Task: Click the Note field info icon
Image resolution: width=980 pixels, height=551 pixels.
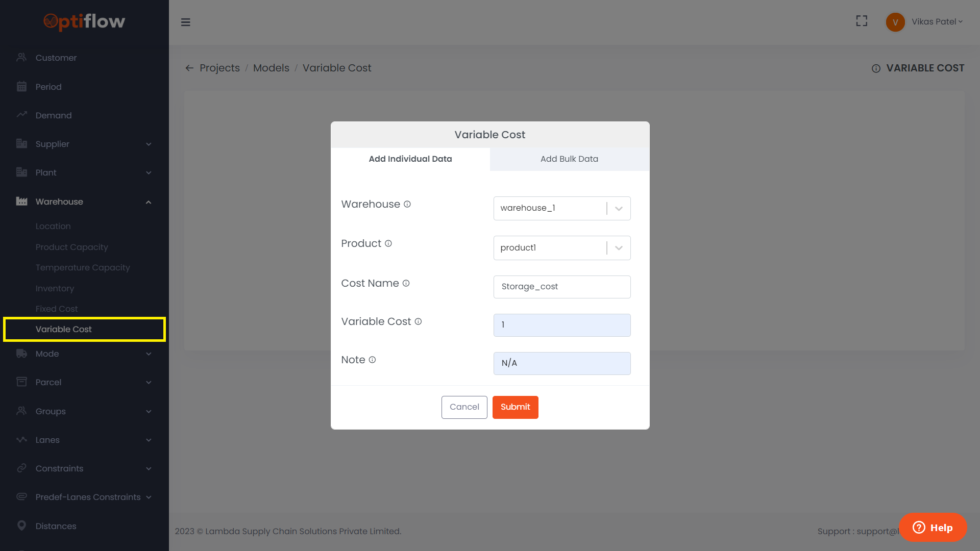Action: point(373,360)
